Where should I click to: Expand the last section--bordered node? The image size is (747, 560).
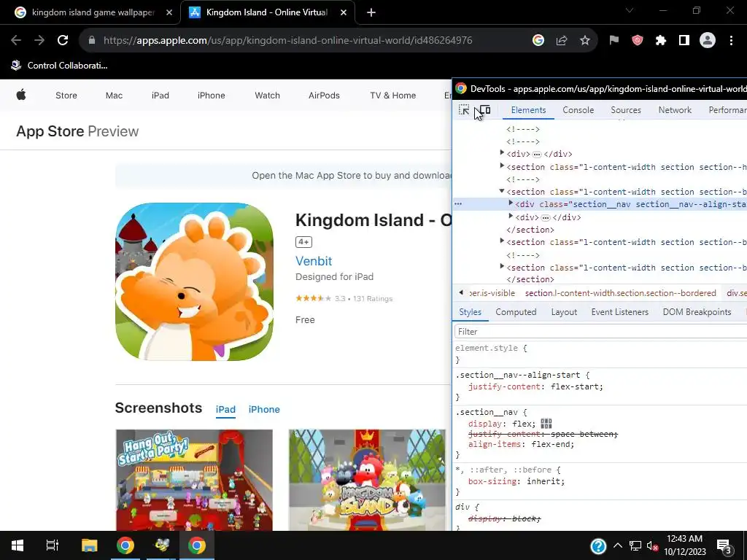pos(502,267)
